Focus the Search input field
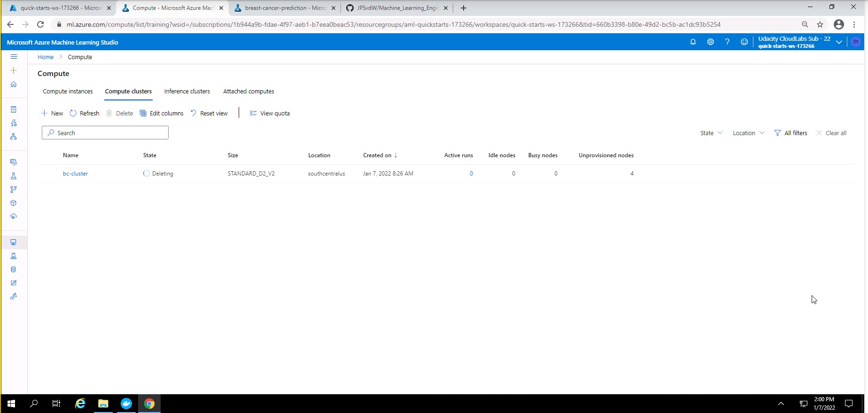 pos(105,133)
